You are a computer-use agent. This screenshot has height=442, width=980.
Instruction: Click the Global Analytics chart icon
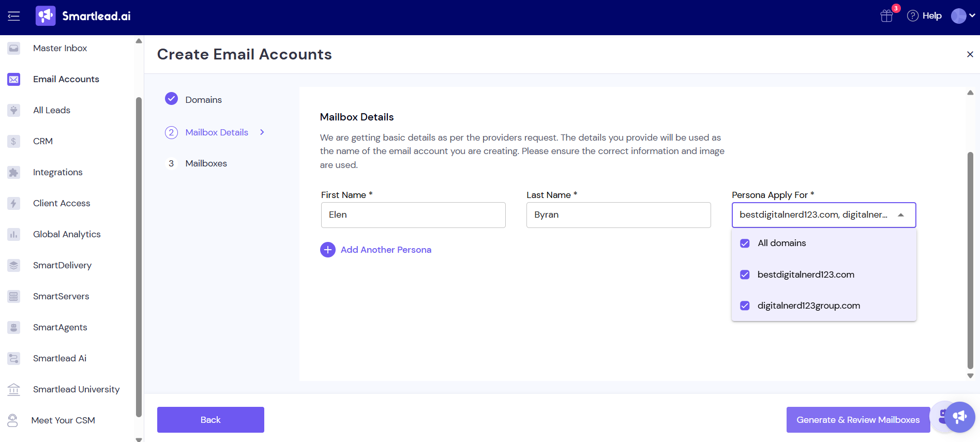point(14,234)
